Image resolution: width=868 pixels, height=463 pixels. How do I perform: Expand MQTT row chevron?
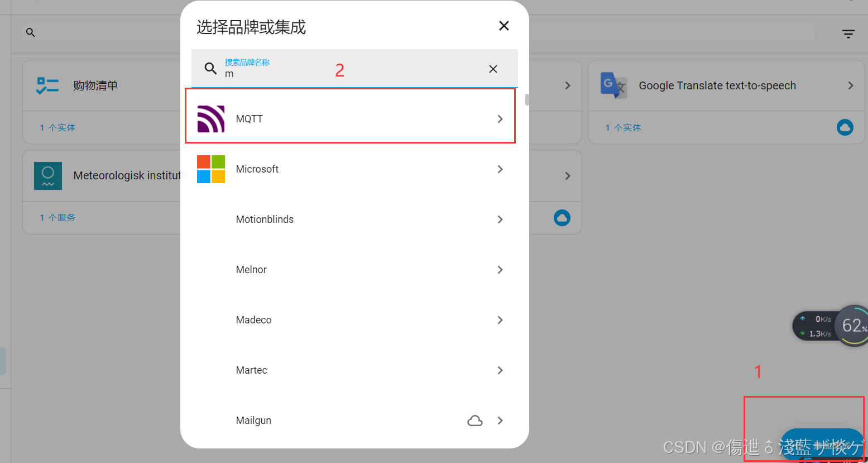click(x=500, y=119)
